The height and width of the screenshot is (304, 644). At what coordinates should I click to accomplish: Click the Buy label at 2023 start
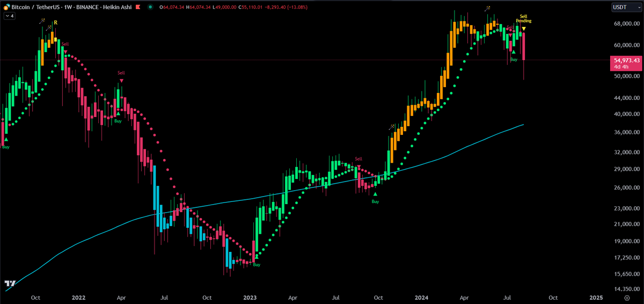click(x=257, y=264)
